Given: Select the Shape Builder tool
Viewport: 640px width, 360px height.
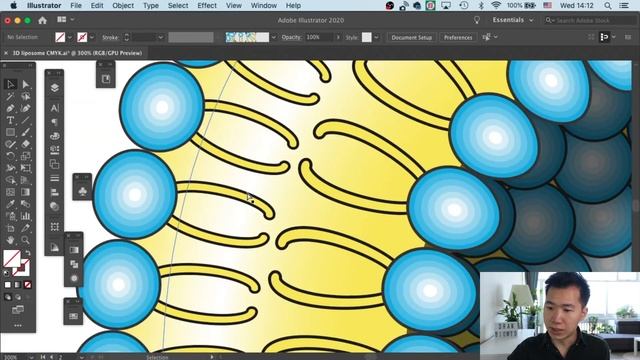Looking at the screenshot, I should click(x=11, y=180).
